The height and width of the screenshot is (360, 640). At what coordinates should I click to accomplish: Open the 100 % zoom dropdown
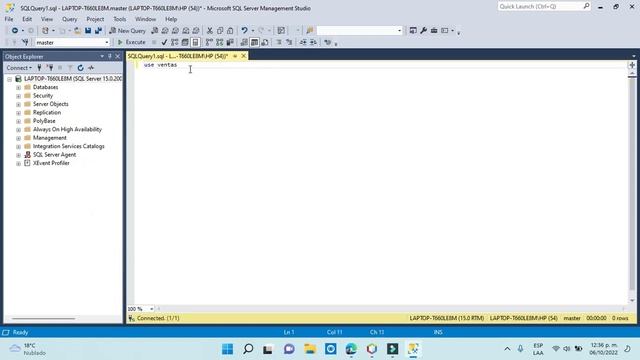(x=151, y=309)
